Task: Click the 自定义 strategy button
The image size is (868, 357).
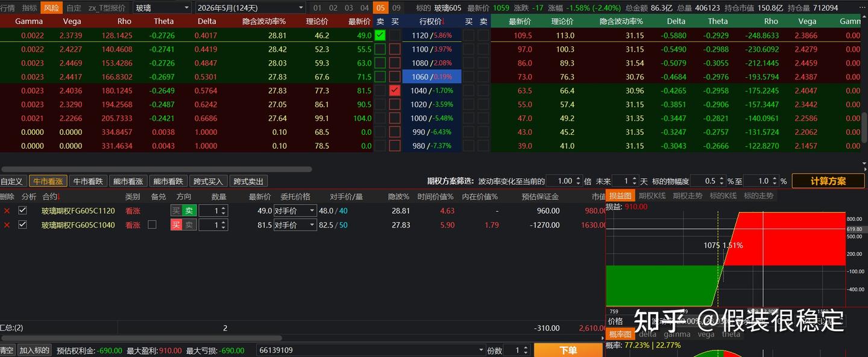Action: (x=11, y=181)
